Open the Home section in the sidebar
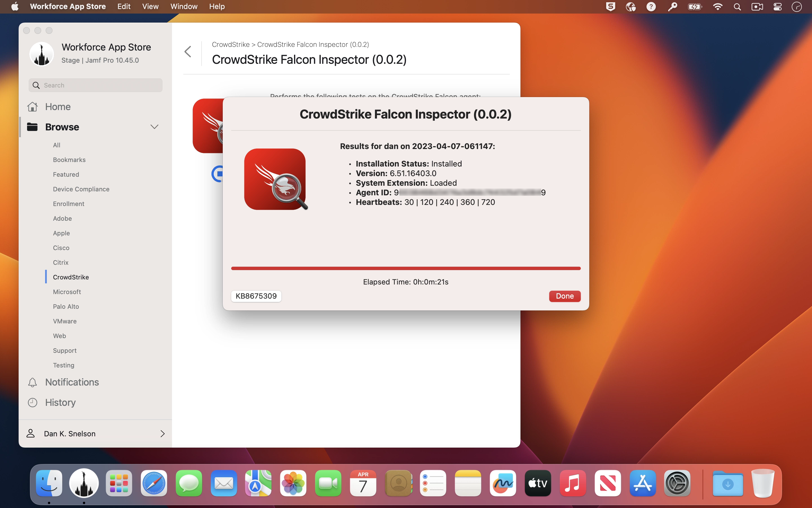The width and height of the screenshot is (812, 508). [58, 106]
